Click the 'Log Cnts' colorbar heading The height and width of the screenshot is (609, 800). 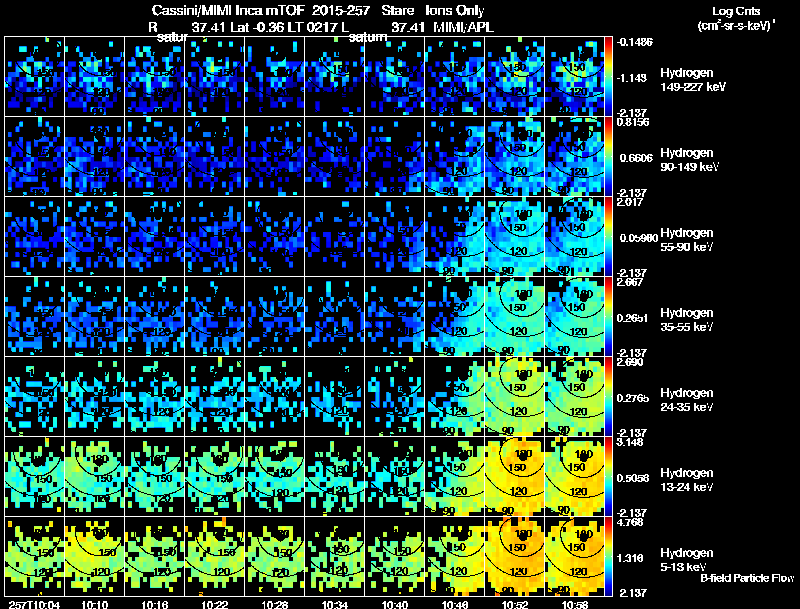(736, 12)
